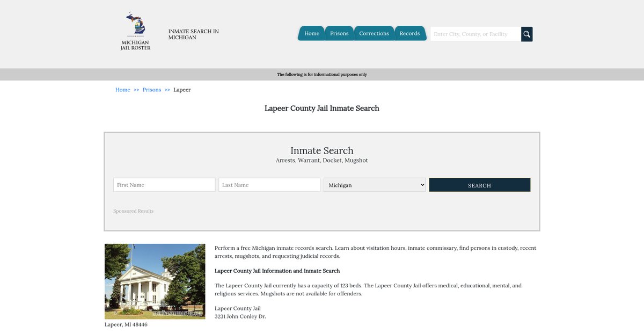This screenshot has height=333, width=644.
Task: Open the Home navigation tab
Action: point(312,33)
